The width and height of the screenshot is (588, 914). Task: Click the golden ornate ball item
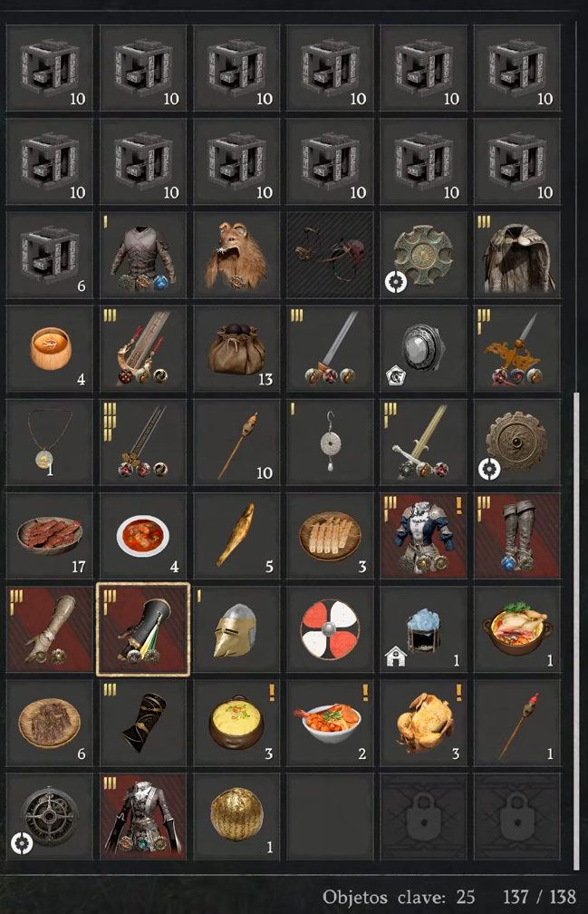[236, 816]
